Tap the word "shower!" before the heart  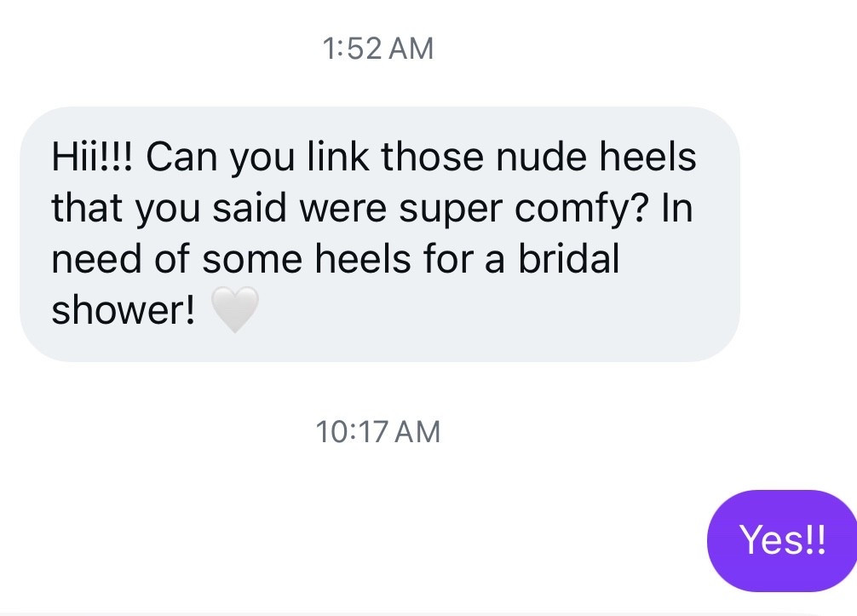tap(124, 310)
